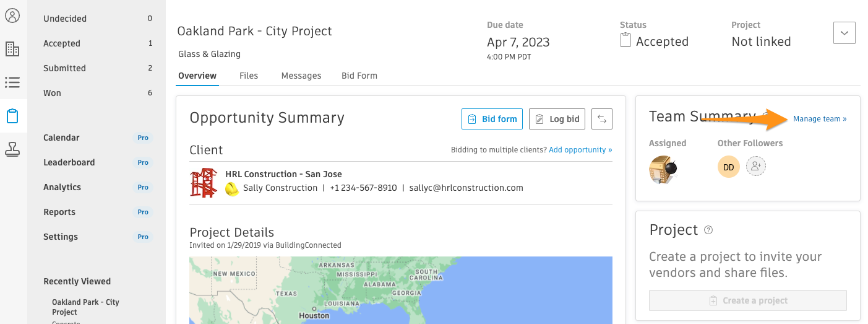Open the profile icon in left sidebar
The height and width of the screenshot is (324, 868).
pyautogui.click(x=12, y=15)
